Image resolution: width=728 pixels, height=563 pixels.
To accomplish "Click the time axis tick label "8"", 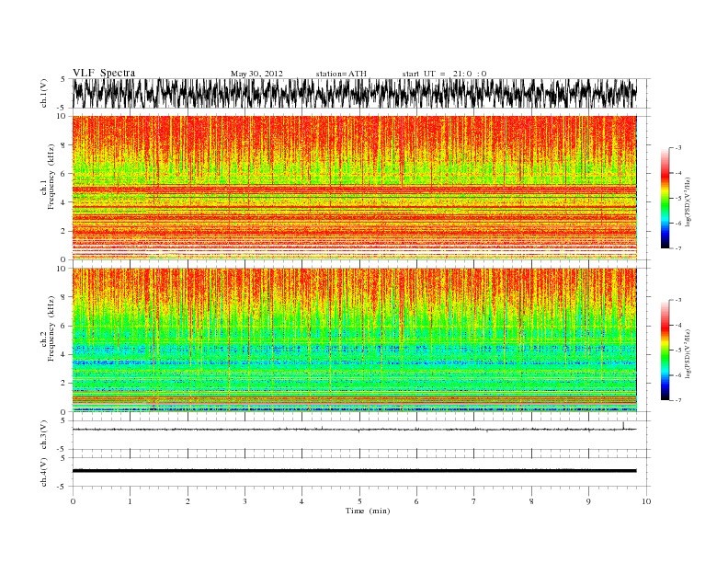I will (531, 501).
